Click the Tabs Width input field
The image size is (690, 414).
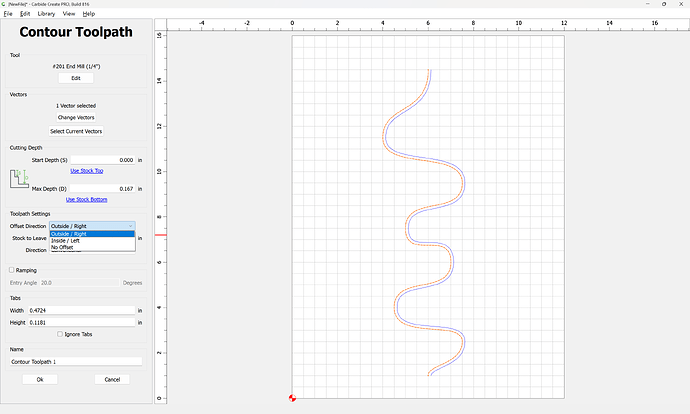[x=82, y=310]
